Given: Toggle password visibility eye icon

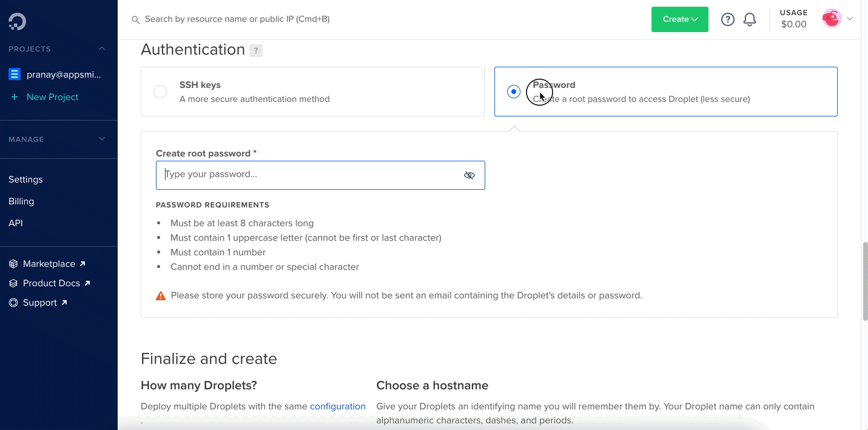Looking at the screenshot, I should pos(469,175).
